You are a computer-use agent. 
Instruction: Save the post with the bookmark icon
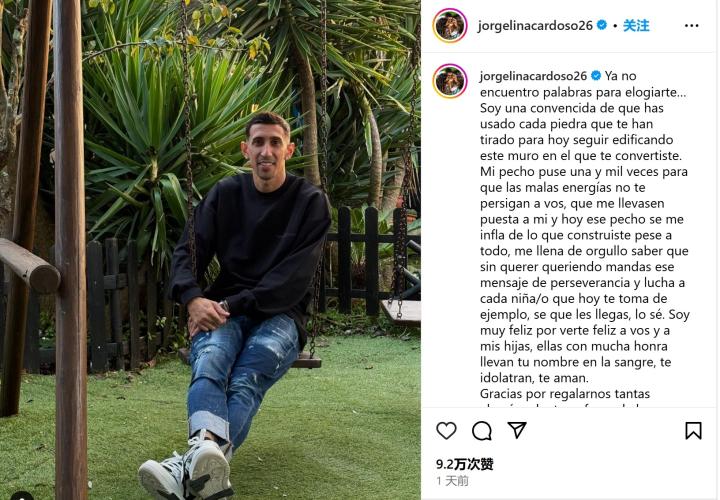[693, 431]
